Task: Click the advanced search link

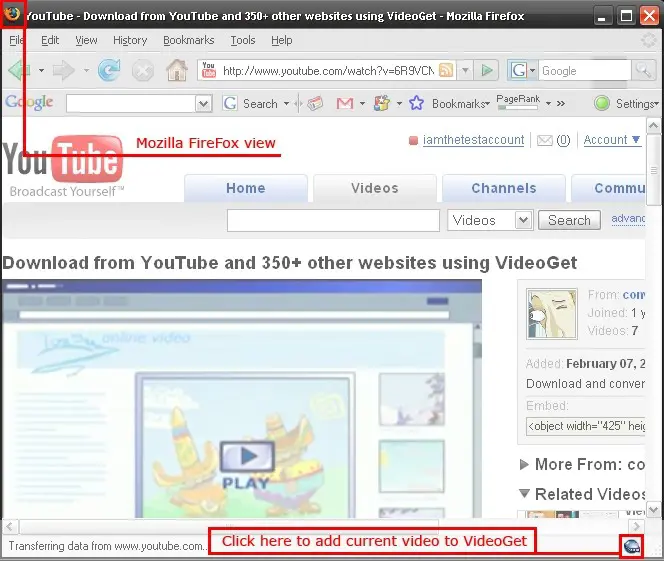Action: (x=628, y=218)
